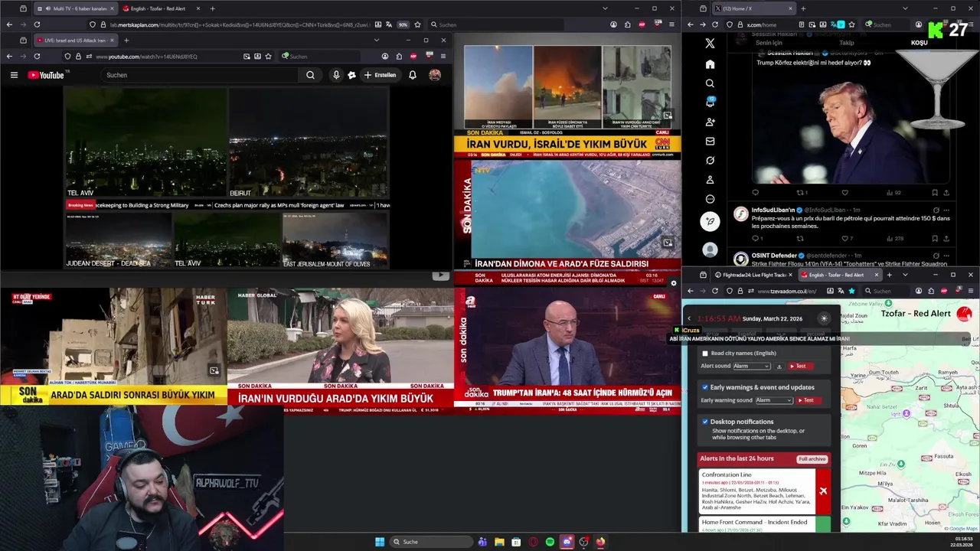This screenshot has height=551, width=980.
Task: Open the Full archive of alerts
Action: [x=812, y=459]
